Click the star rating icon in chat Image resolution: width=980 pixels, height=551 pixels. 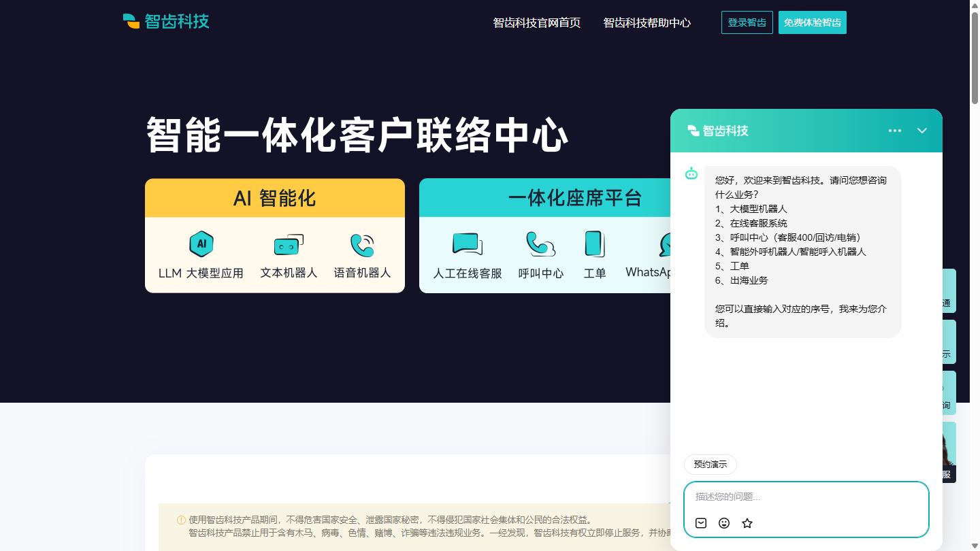point(747,523)
